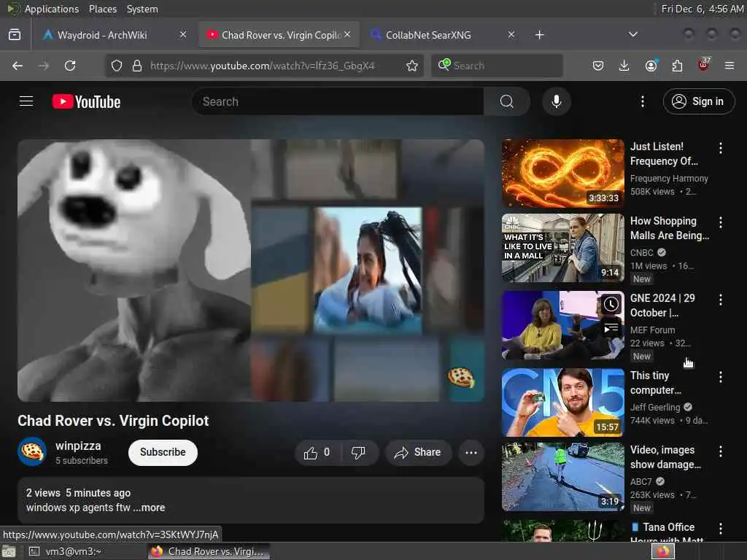Image resolution: width=747 pixels, height=560 pixels.
Task: Open the Firefox account icon
Action: pyautogui.click(x=651, y=66)
